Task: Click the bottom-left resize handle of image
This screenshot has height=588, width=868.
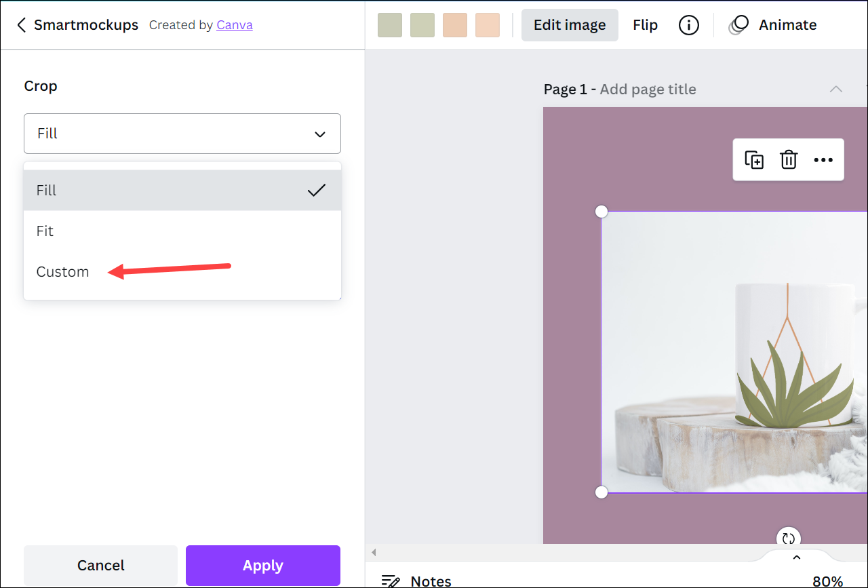Action: [601, 492]
